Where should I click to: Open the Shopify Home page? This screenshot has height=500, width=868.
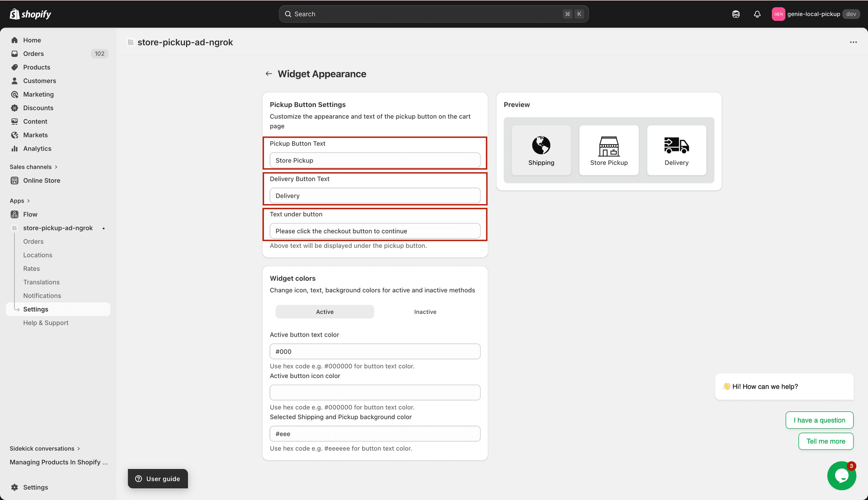pyautogui.click(x=32, y=40)
